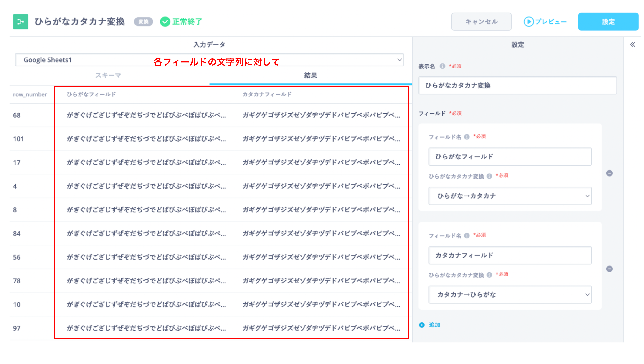
Task: Click the 変換 badge next to the title
Action: [x=143, y=22]
